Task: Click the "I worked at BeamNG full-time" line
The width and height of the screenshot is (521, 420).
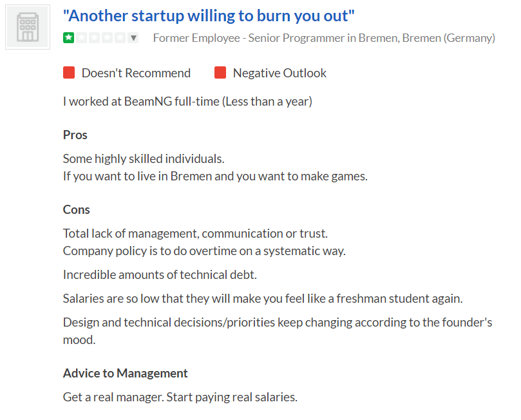Action: pos(188,101)
